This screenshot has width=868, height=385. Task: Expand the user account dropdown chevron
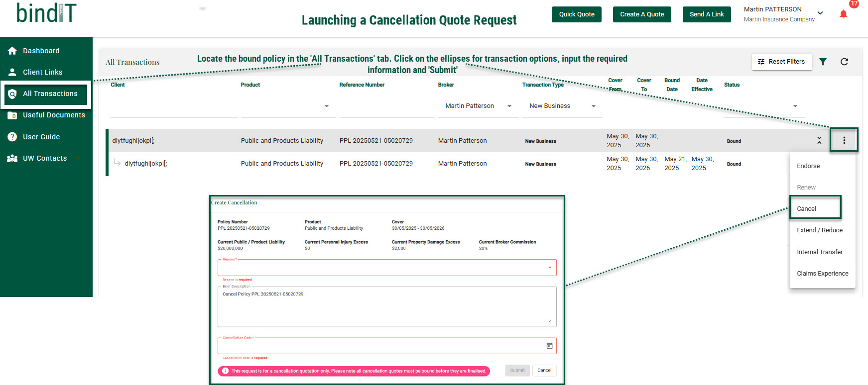click(820, 13)
